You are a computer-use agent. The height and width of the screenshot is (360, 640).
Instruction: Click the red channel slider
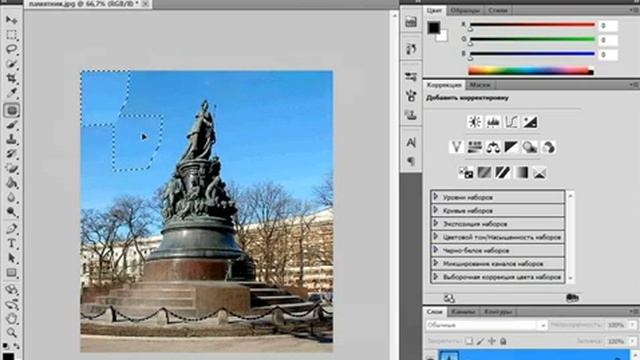pyautogui.click(x=533, y=25)
